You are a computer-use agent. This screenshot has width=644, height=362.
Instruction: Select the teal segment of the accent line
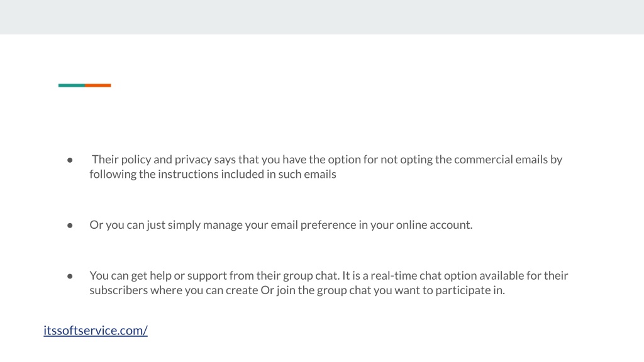pos(72,85)
